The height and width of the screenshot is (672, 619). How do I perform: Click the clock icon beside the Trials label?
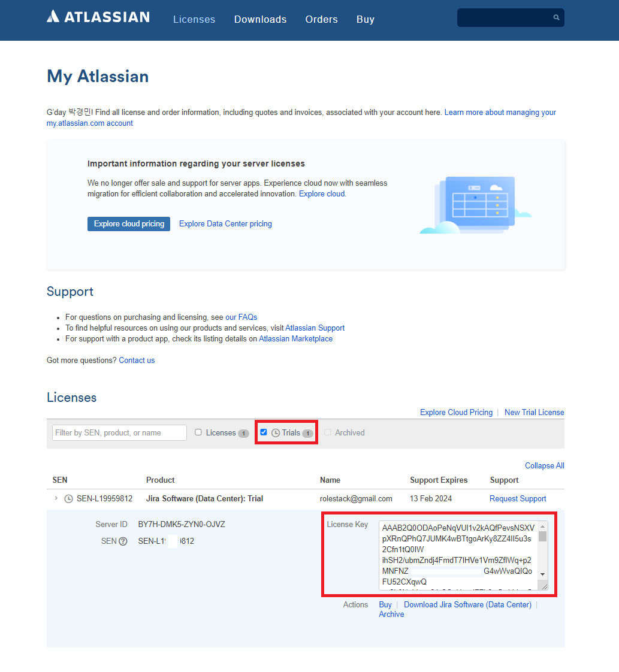[x=276, y=433]
